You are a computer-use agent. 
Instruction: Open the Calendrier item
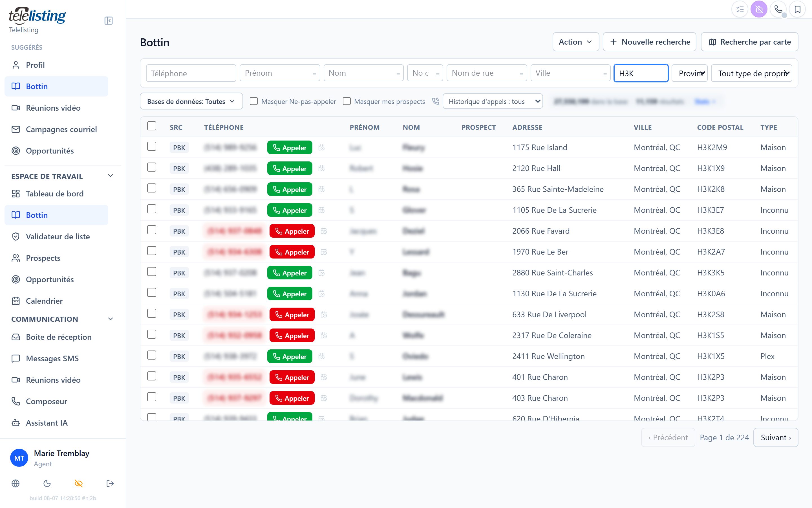click(x=56, y=301)
